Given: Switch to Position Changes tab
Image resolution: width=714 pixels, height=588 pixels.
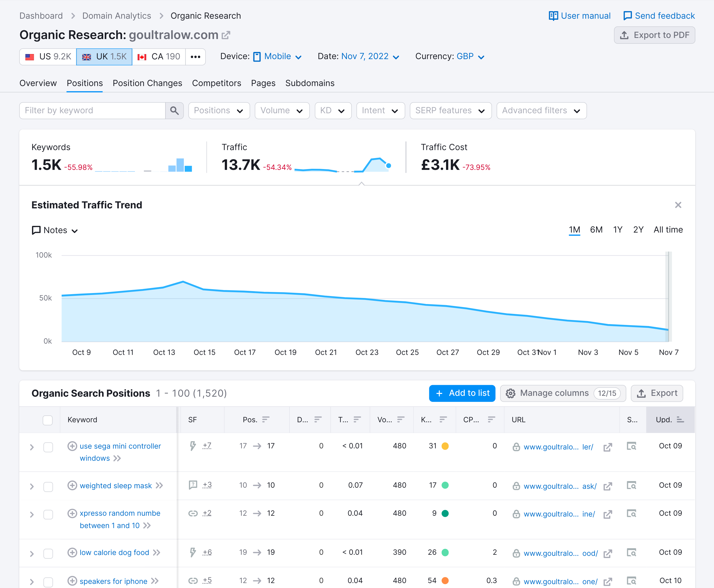Looking at the screenshot, I should click(147, 83).
